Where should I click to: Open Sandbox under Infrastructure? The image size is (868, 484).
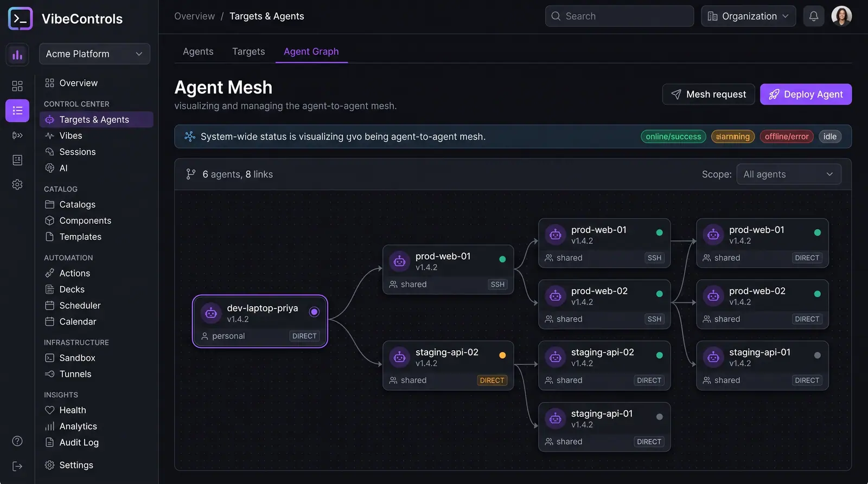click(x=96, y=358)
